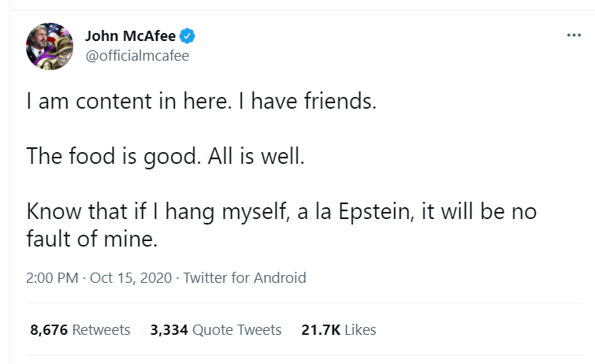Click the 21.7K likes count number
This screenshot has height=364, width=595.
pos(319,330)
